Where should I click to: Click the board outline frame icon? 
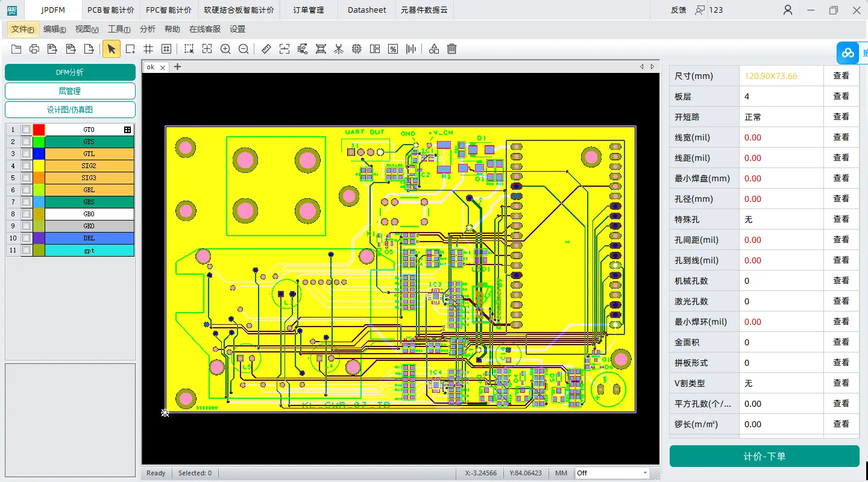(x=321, y=49)
